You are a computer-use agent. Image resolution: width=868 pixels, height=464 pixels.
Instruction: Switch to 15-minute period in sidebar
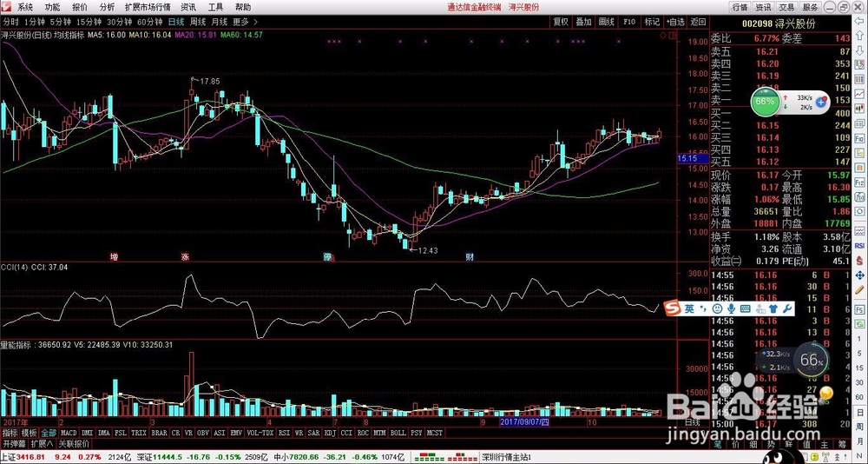click(x=859, y=368)
